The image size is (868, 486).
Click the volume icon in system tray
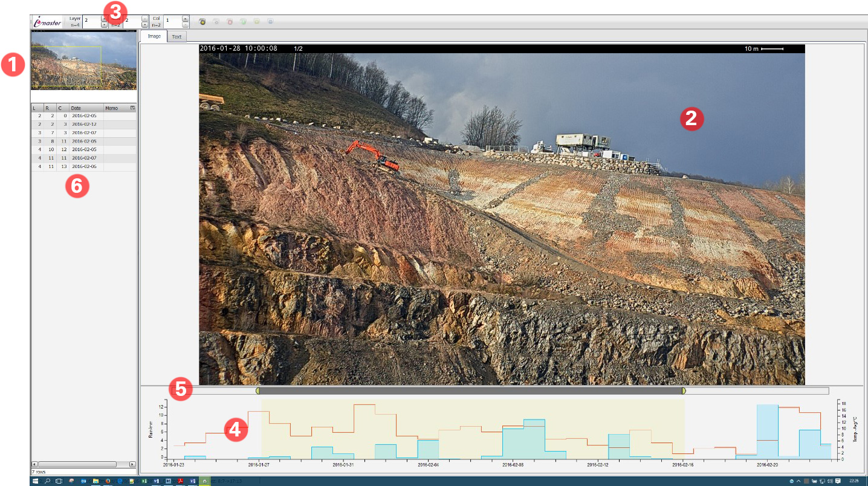tap(829, 481)
